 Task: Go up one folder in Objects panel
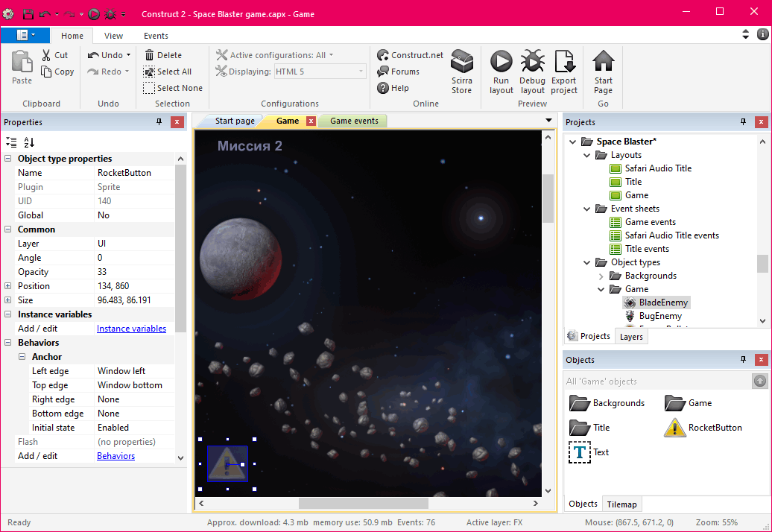pyautogui.click(x=759, y=381)
